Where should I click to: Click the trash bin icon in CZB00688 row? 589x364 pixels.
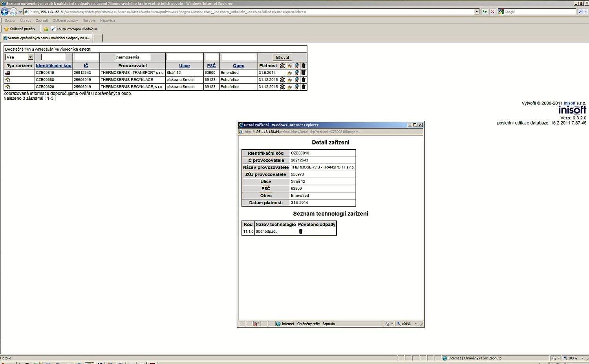click(304, 80)
